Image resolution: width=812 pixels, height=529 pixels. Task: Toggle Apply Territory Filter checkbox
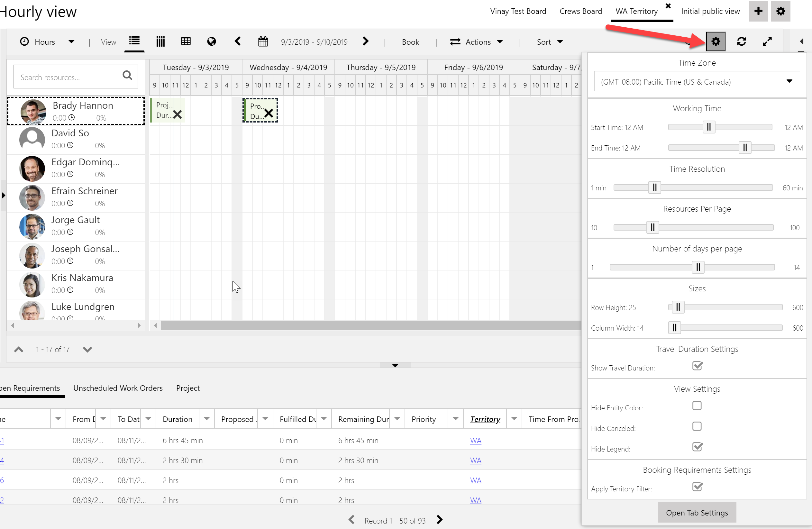pos(697,487)
